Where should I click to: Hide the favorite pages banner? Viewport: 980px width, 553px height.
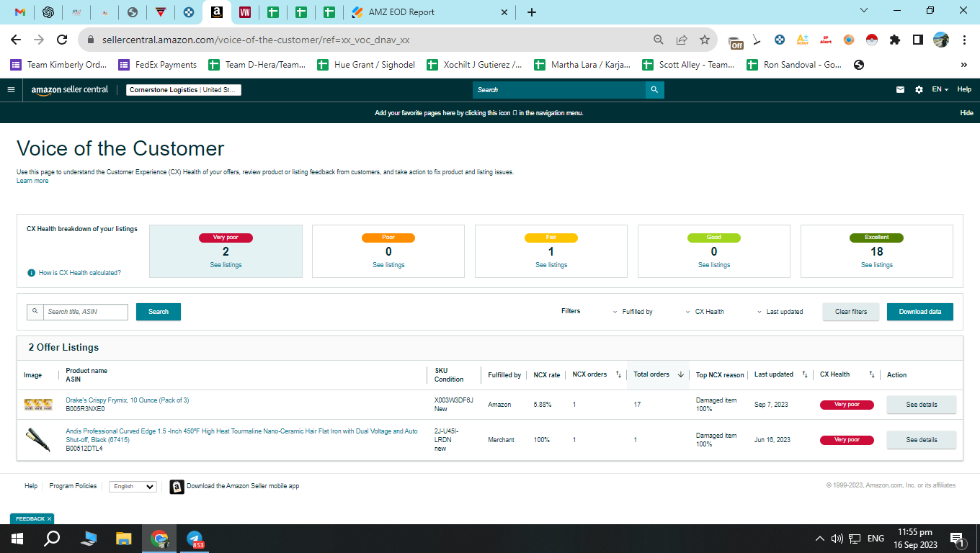pyautogui.click(x=966, y=113)
